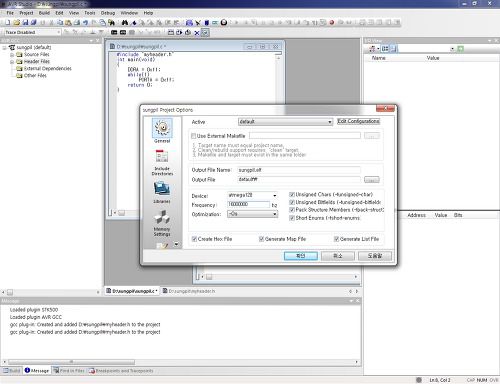This screenshot has width=500, height=384.
Task: Open Include Directories page in Project Options
Action: (x=162, y=163)
